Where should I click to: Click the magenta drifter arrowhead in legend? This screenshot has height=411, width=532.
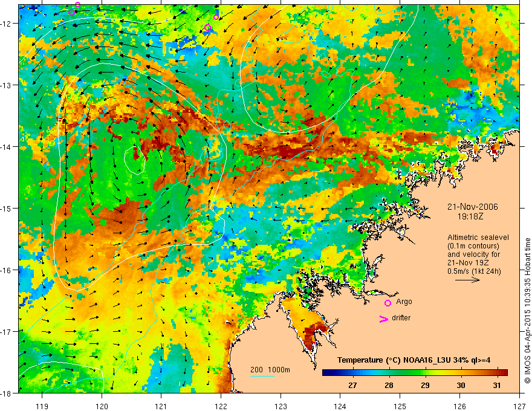pos(383,319)
